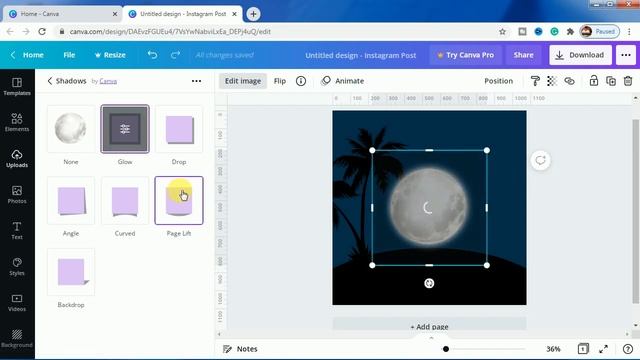The image size is (640, 360).
Task: Open the three-dot menu next to Download
Action: [x=626, y=55]
